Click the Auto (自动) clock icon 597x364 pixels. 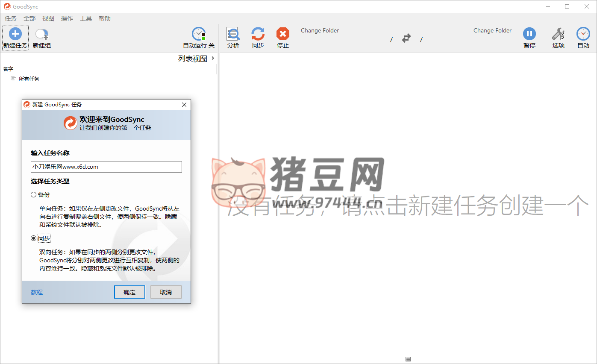(x=583, y=34)
